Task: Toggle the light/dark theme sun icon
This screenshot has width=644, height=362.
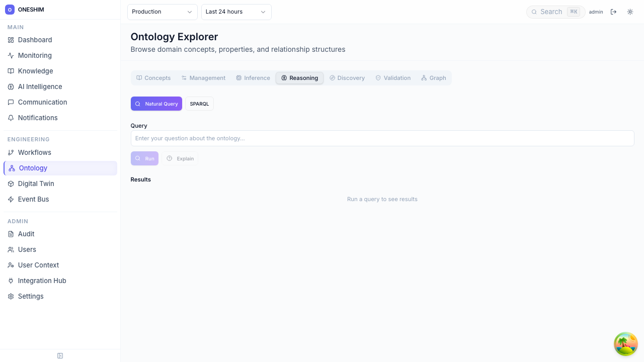Action: pos(630,12)
